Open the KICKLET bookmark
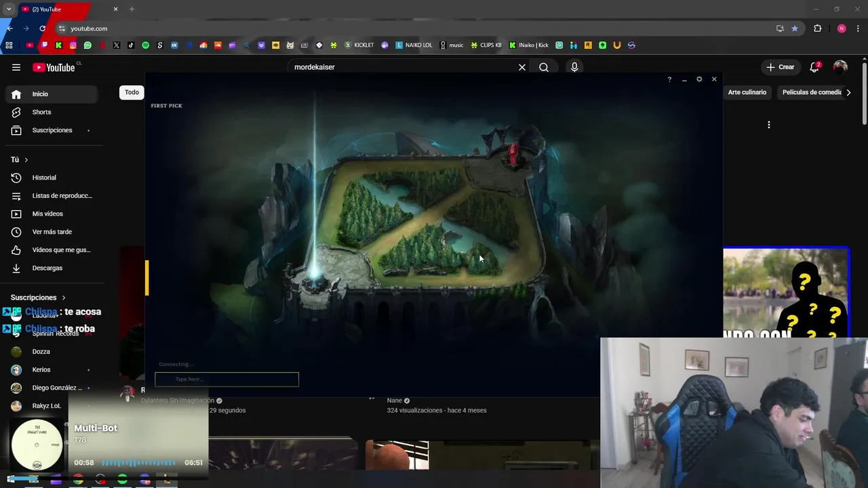The width and height of the screenshot is (868, 488). (359, 45)
